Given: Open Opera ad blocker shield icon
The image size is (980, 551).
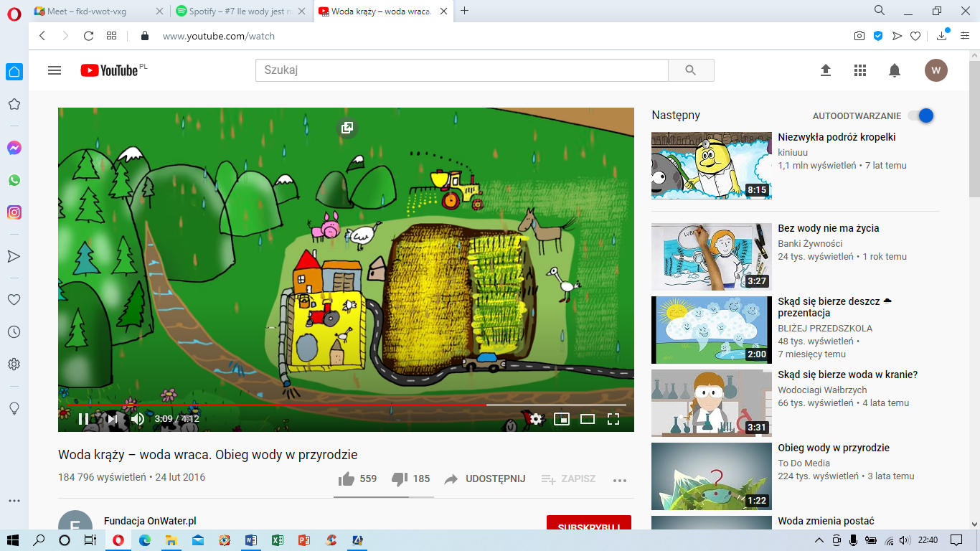Looking at the screenshot, I should [877, 36].
